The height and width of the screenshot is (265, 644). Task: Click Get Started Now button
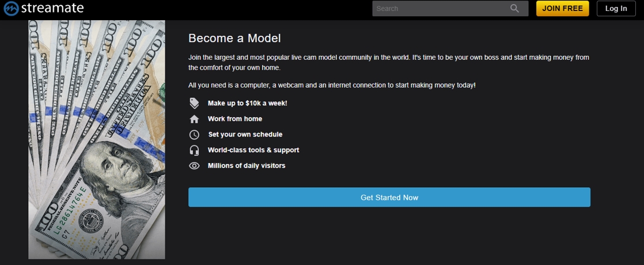[x=389, y=197]
